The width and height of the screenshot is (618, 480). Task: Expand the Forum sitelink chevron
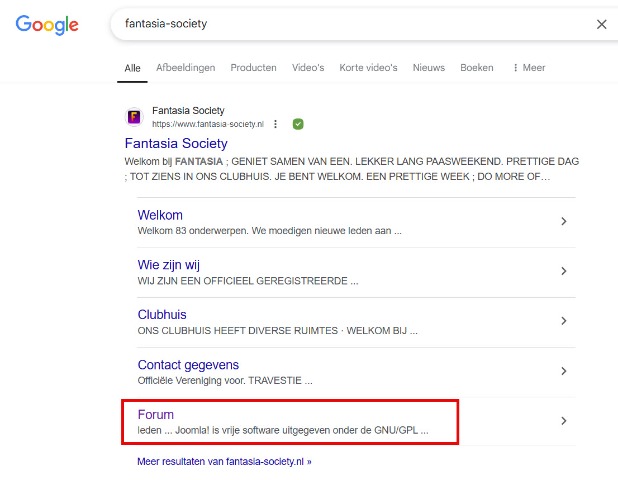pyautogui.click(x=564, y=421)
